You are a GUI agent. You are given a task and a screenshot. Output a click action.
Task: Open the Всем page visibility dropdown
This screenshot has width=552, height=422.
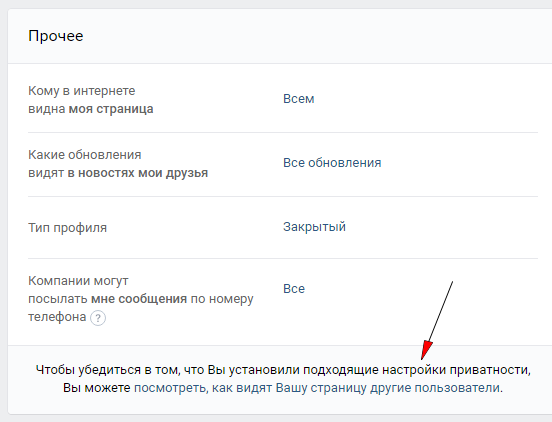(299, 99)
